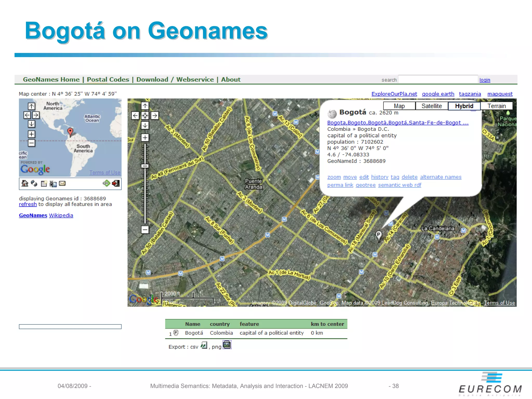The image size is (532, 399).
Task: Pan the main map up
Action: pyautogui.click(x=145, y=106)
